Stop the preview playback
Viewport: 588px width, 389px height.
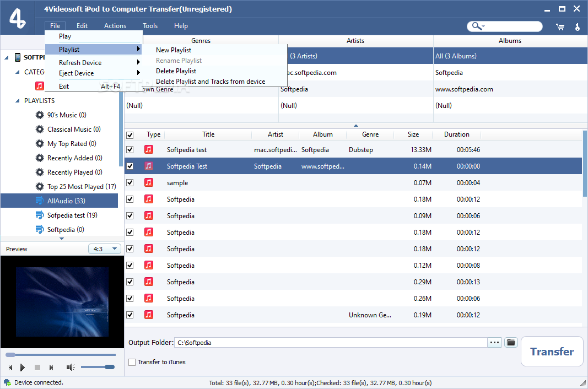(37, 368)
